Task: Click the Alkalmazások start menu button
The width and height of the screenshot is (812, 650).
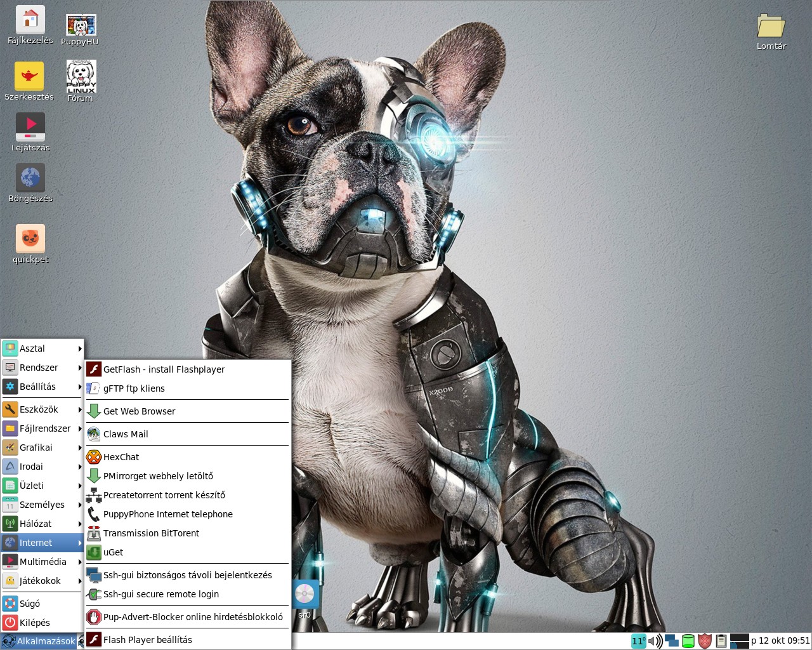Action: coord(39,641)
